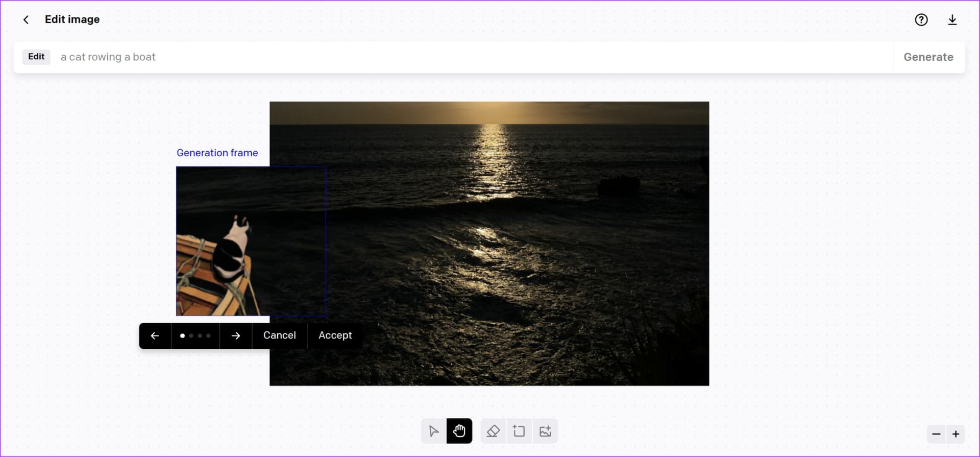Viewport: 980px width, 457px height.
Task: Pick the add generation frame tool
Action: pos(519,431)
